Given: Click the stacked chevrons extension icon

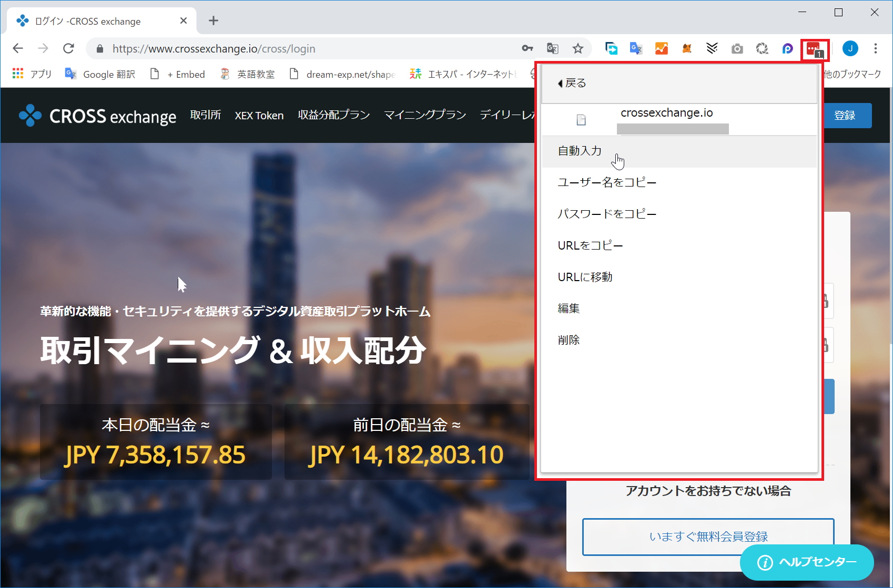Looking at the screenshot, I should tap(712, 48).
